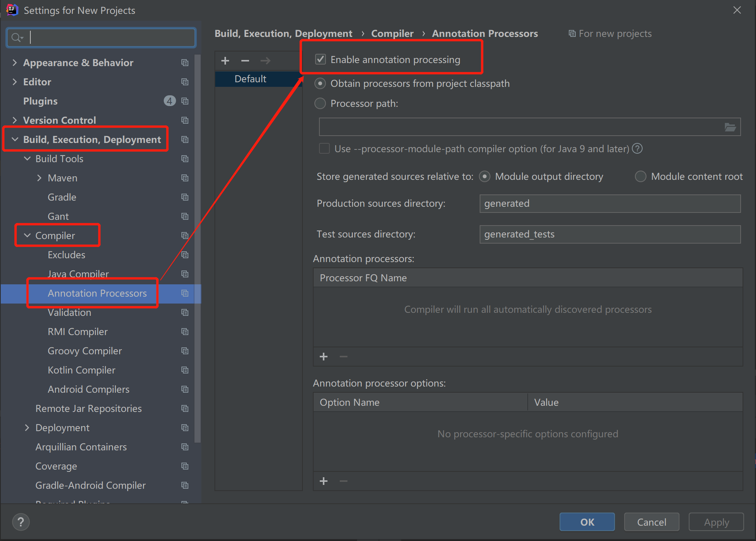Click the folder browse icon in processor path field
This screenshot has width=756, height=541.
point(730,127)
